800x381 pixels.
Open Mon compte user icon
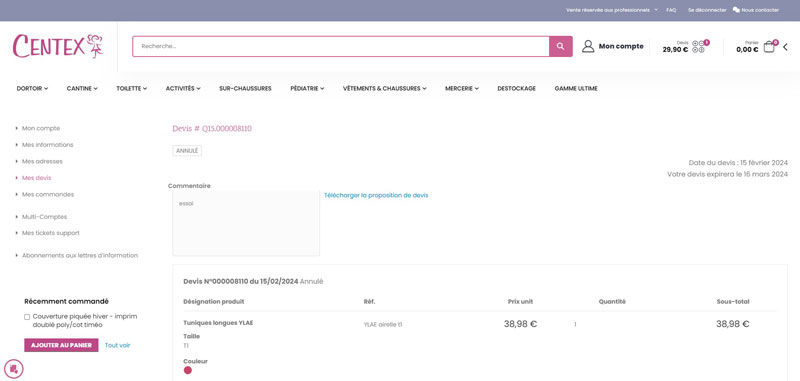point(588,46)
